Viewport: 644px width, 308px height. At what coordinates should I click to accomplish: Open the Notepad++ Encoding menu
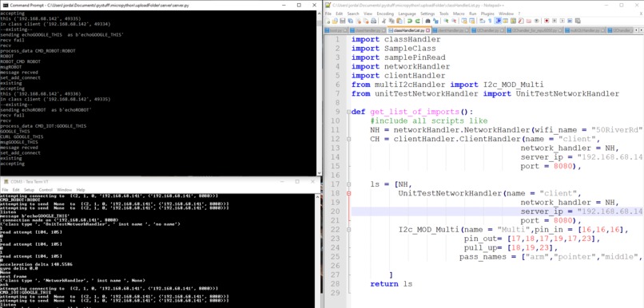[x=385, y=14]
